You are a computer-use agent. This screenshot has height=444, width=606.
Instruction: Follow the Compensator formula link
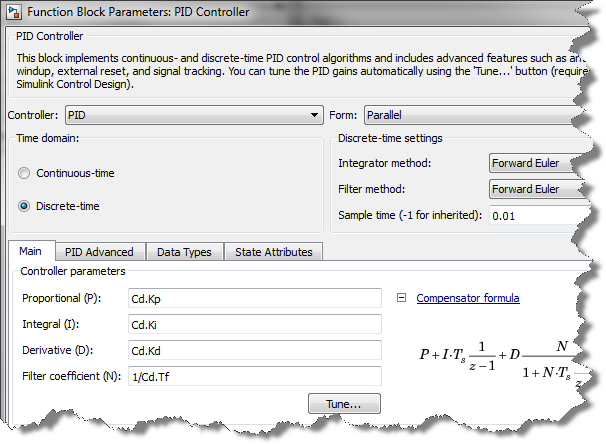click(x=467, y=298)
